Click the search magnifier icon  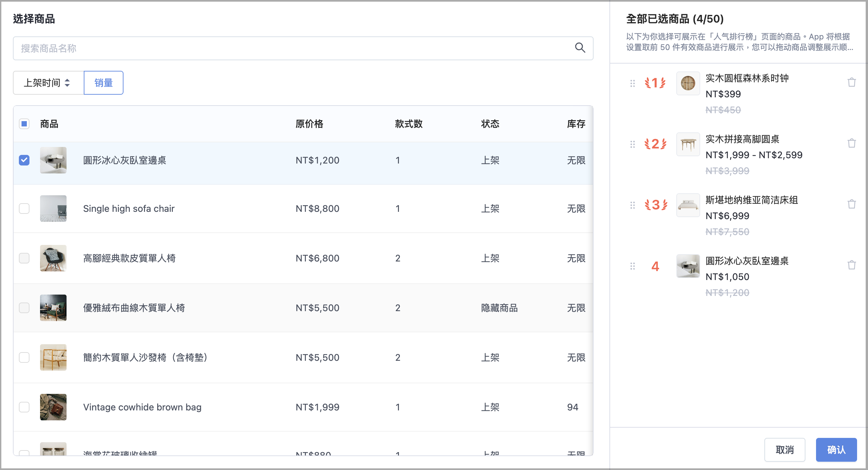(580, 48)
